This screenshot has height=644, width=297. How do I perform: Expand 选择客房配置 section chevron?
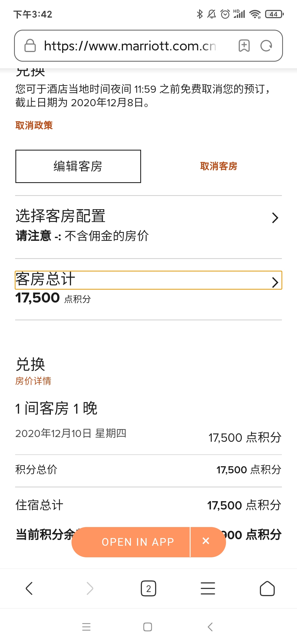pos(275,218)
